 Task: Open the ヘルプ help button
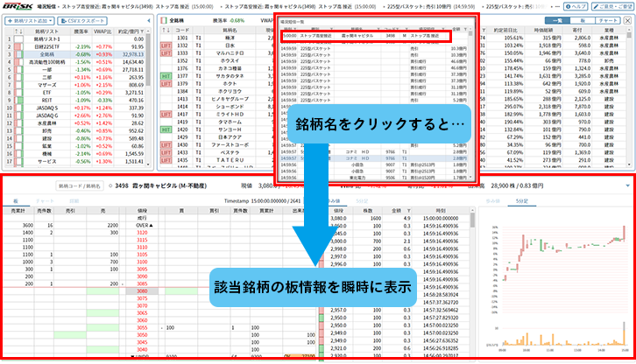tap(576, 6)
